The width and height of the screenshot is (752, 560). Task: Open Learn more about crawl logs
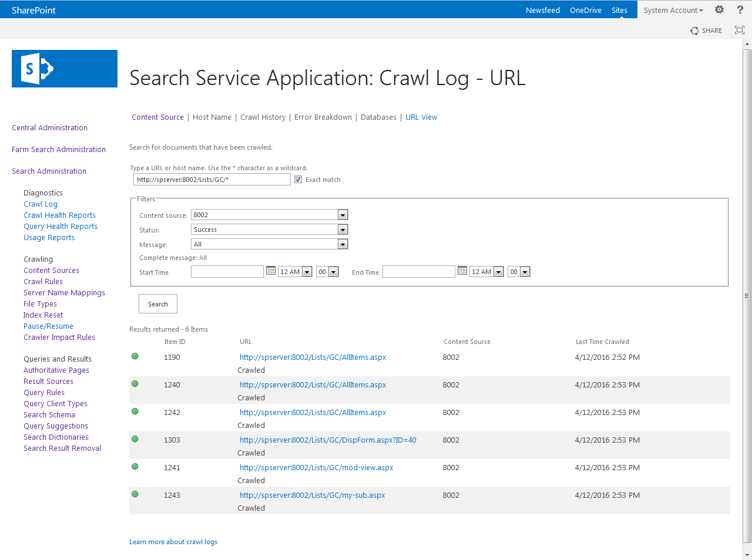point(173,542)
